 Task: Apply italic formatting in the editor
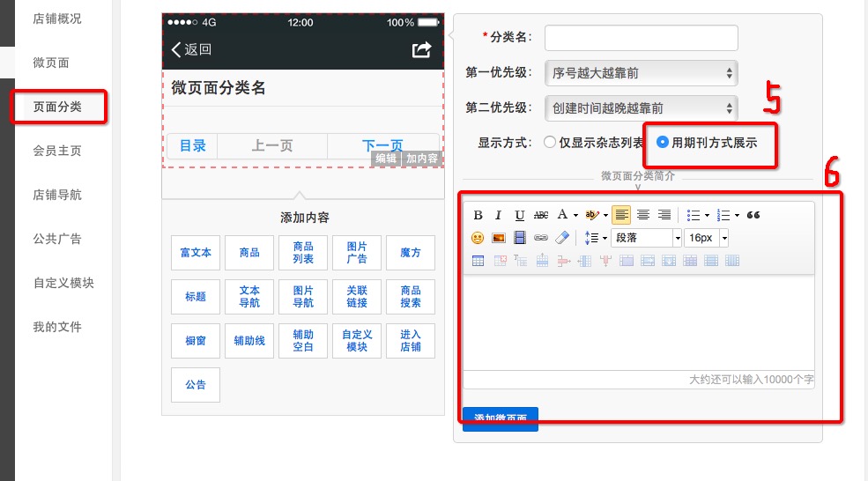pyautogui.click(x=498, y=215)
